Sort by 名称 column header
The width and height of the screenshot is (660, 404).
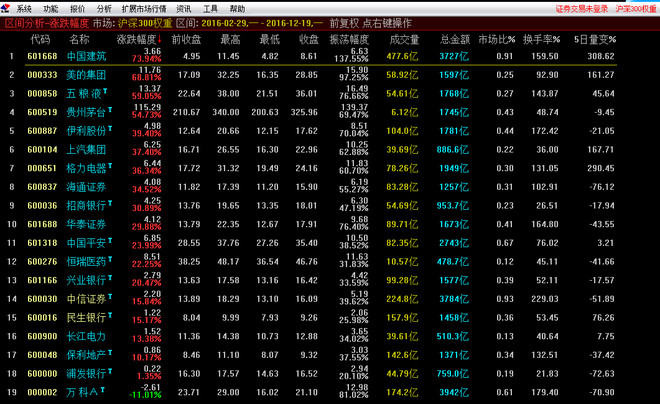pos(80,40)
